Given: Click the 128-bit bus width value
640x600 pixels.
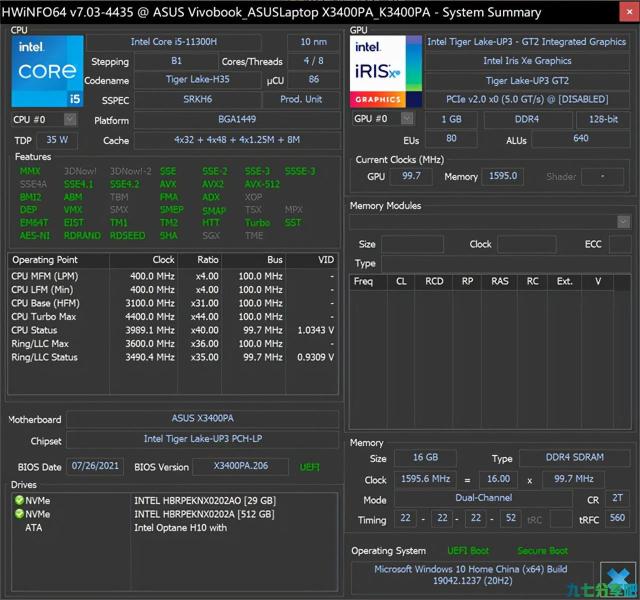Looking at the screenshot, I should pos(603,119).
